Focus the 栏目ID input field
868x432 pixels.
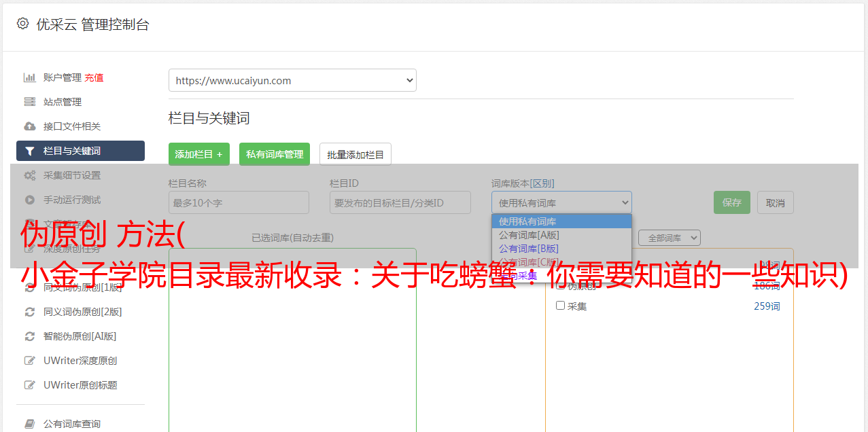(x=400, y=202)
